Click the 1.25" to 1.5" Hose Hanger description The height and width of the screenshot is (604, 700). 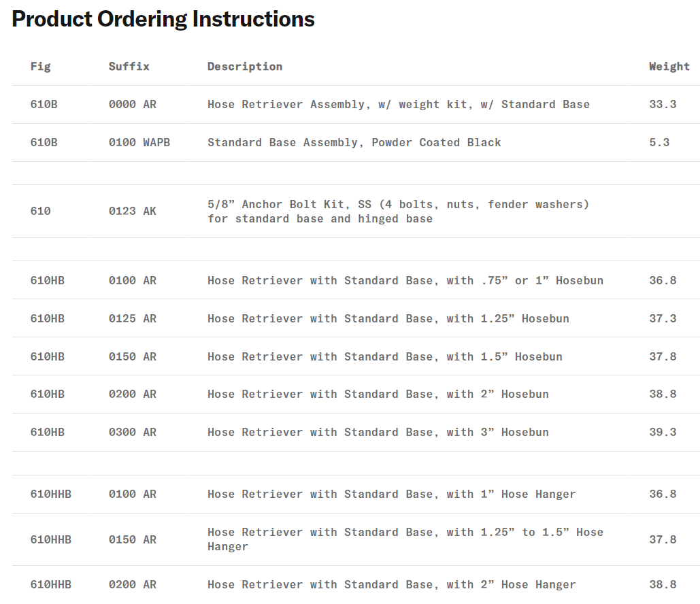pyautogui.click(x=405, y=539)
